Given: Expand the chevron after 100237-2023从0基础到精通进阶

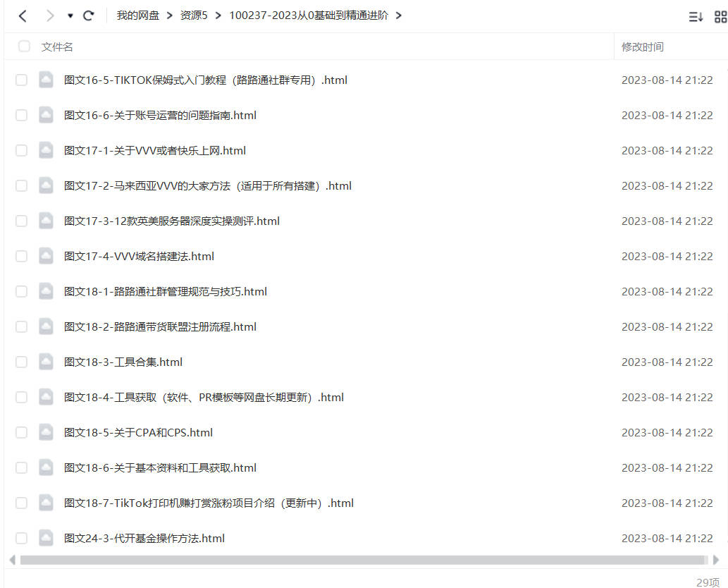Looking at the screenshot, I should coord(398,16).
